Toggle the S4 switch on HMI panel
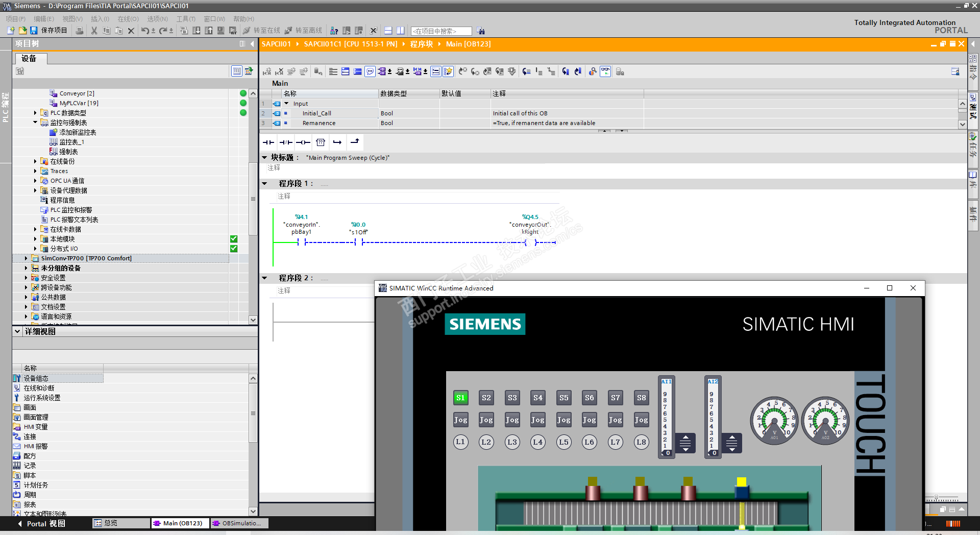This screenshot has height=535, width=980. pyautogui.click(x=537, y=398)
